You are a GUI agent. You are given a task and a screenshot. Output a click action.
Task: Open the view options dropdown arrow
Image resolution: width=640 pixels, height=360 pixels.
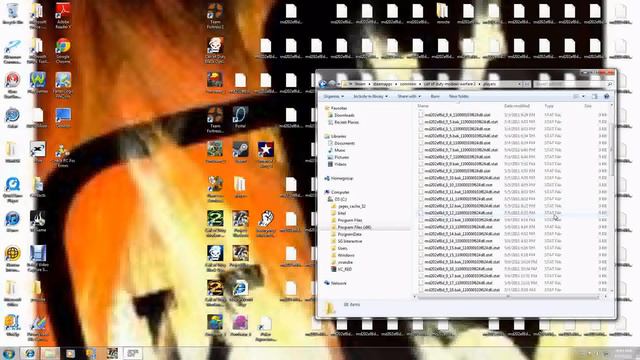click(583, 96)
